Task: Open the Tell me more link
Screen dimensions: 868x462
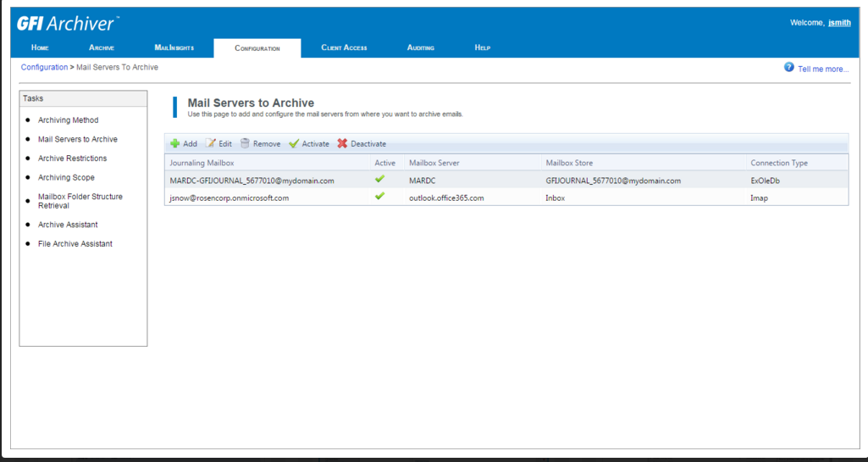Action: point(823,70)
